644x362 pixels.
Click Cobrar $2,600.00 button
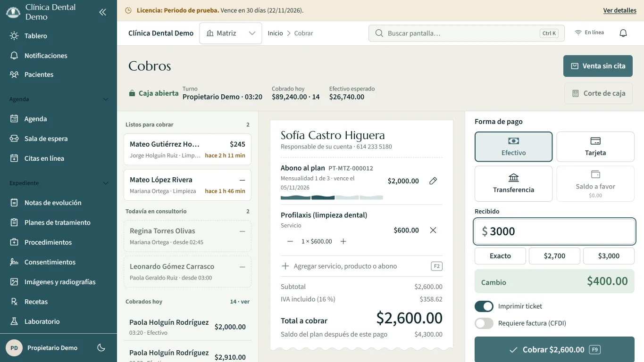point(554,350)
